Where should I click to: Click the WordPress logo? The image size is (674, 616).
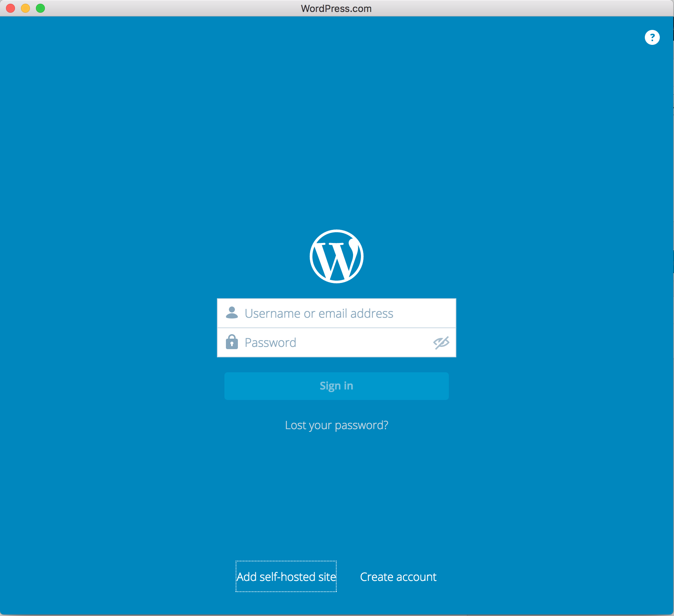click(336, 256)
